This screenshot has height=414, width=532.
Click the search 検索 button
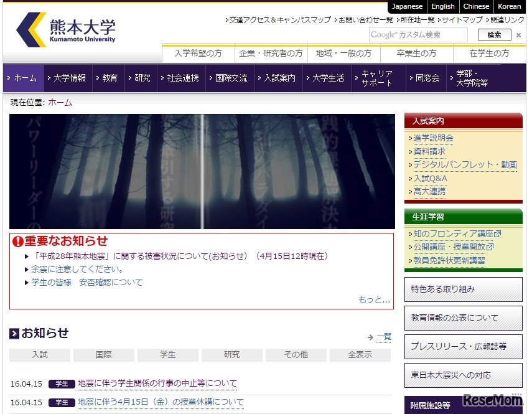494,35
